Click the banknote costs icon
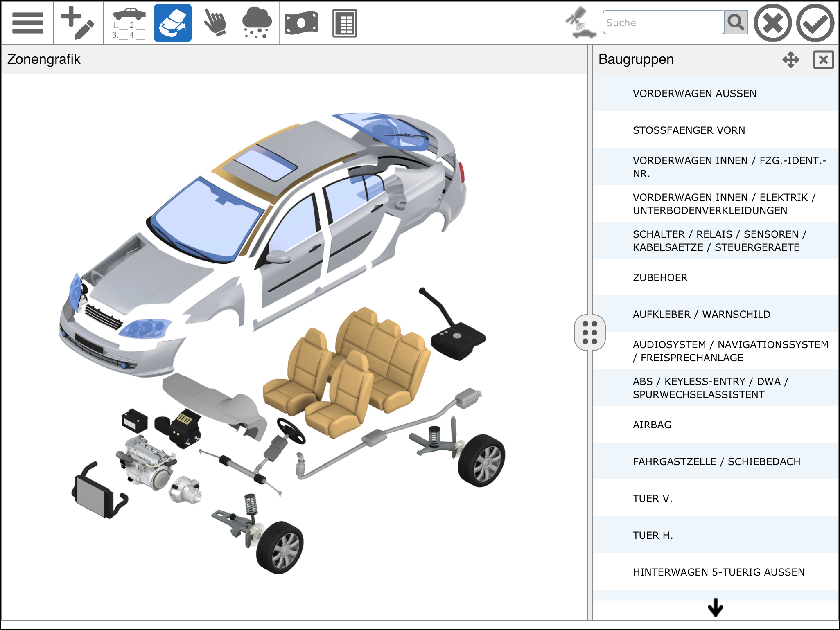This screenshot has height=630, width=840. 301,23
